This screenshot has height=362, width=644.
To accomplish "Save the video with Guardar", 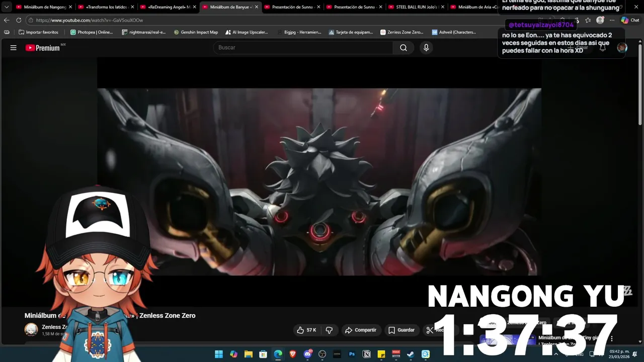I will point(401,330).
